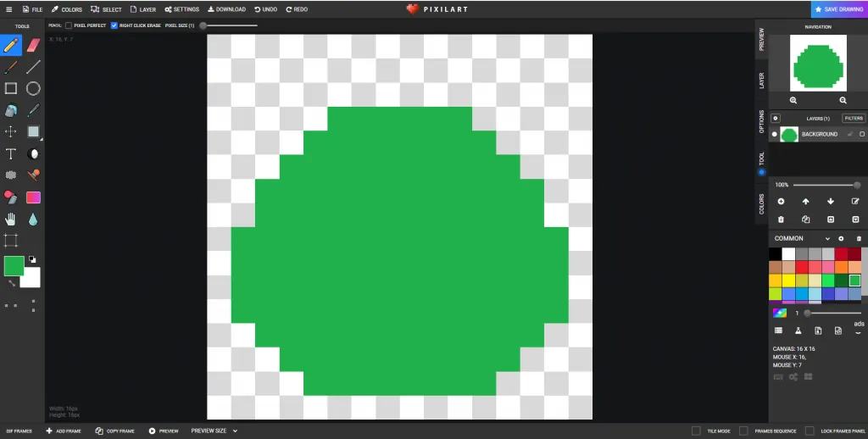Select the Gradient tool
The width and height of the screenshot is (868, 439).
tap(34, 197)
